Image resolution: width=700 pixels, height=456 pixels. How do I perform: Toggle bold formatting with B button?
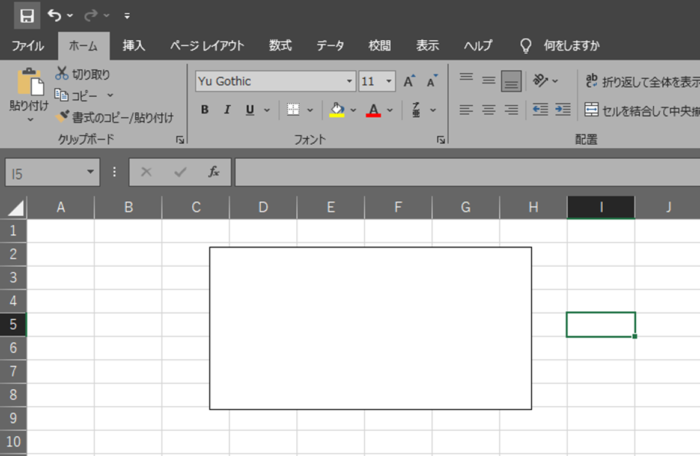click(x=204, y=110)
